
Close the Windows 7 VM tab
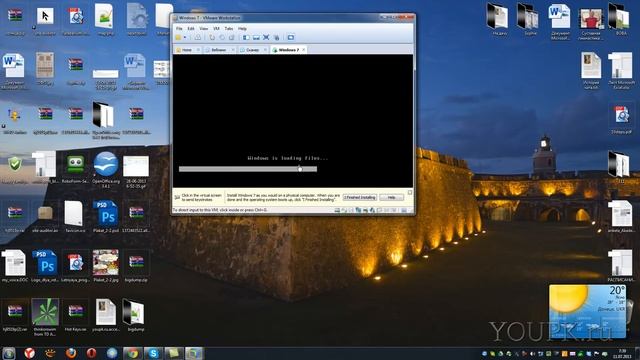point(304,50)
